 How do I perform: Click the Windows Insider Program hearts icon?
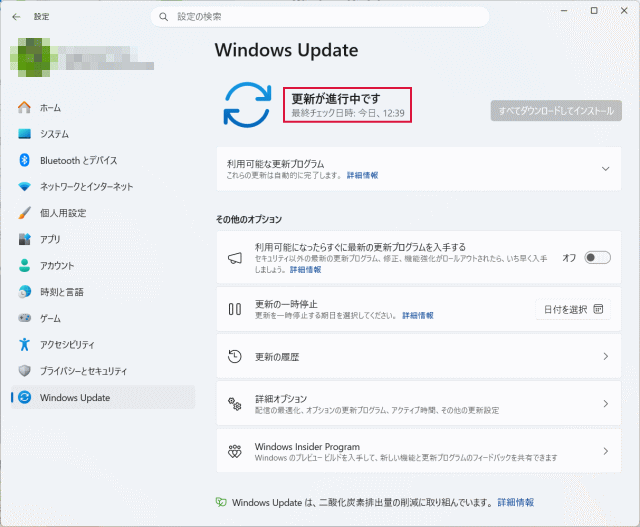point(235,451)
